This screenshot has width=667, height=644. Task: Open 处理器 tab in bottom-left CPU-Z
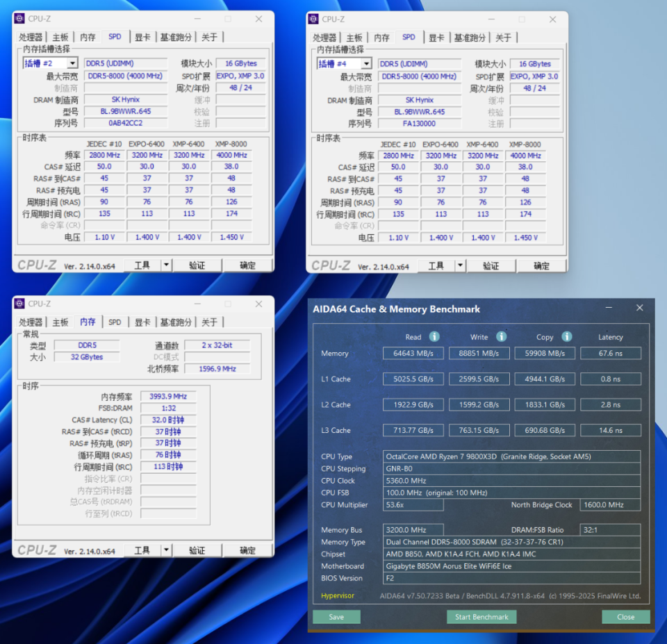coord(31,322)
